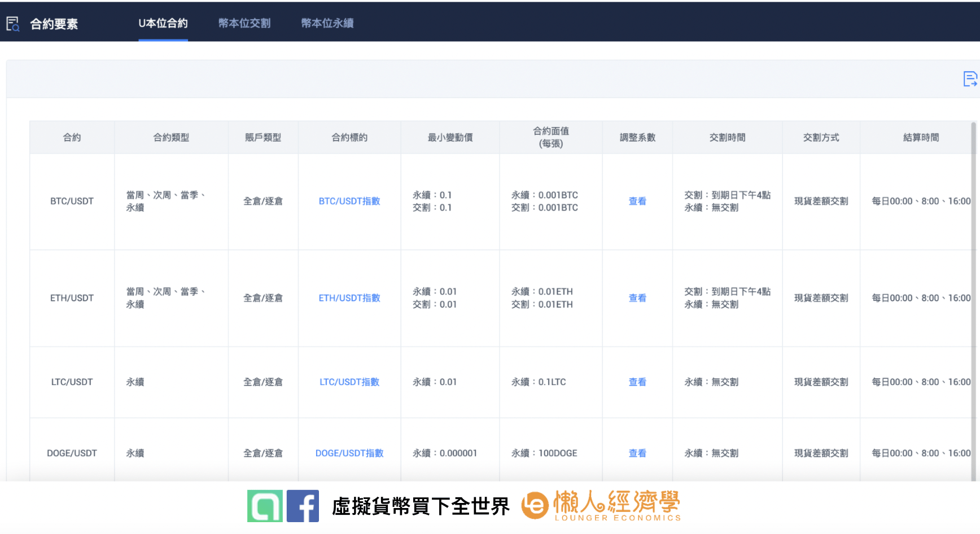Screen dimensions: 980x534
Task: Switch to the 幣本位交割 tab
Action: 244,23
